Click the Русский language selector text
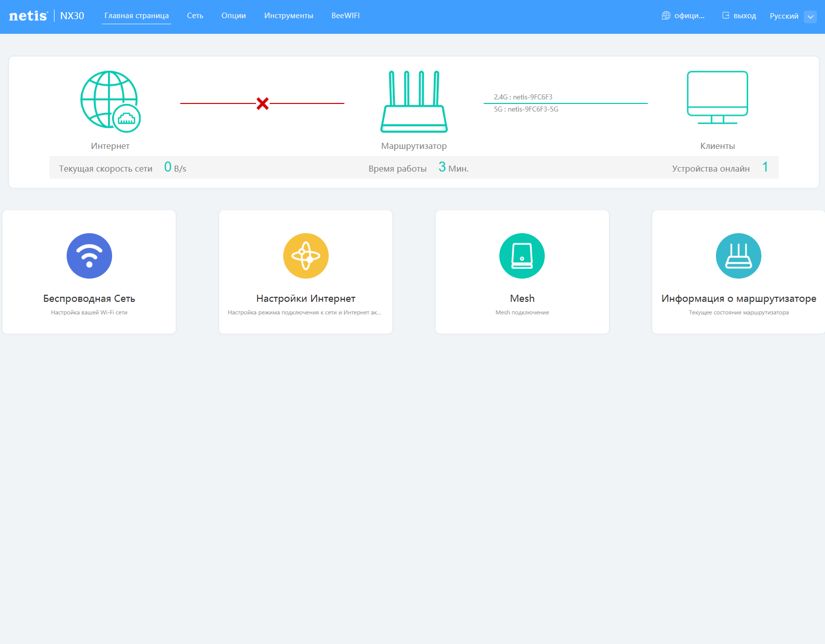This screenshot has height=644, width=825. (x=784, y=16)
